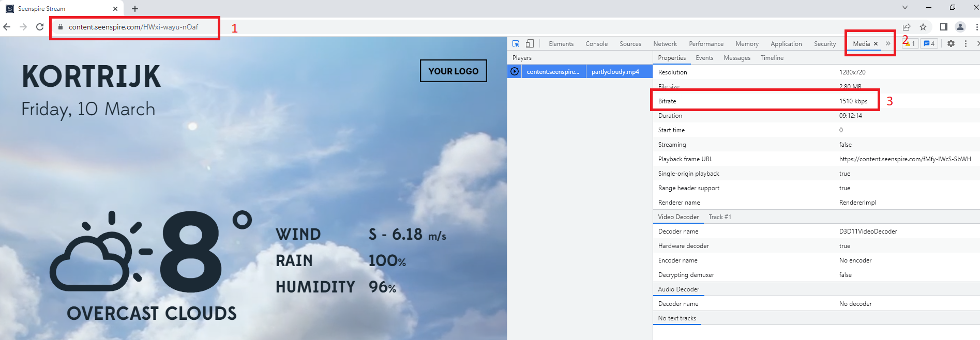Click the HUMIDITY 96% reading
This screenshot has width=980, height=340.
coord(336,287)
